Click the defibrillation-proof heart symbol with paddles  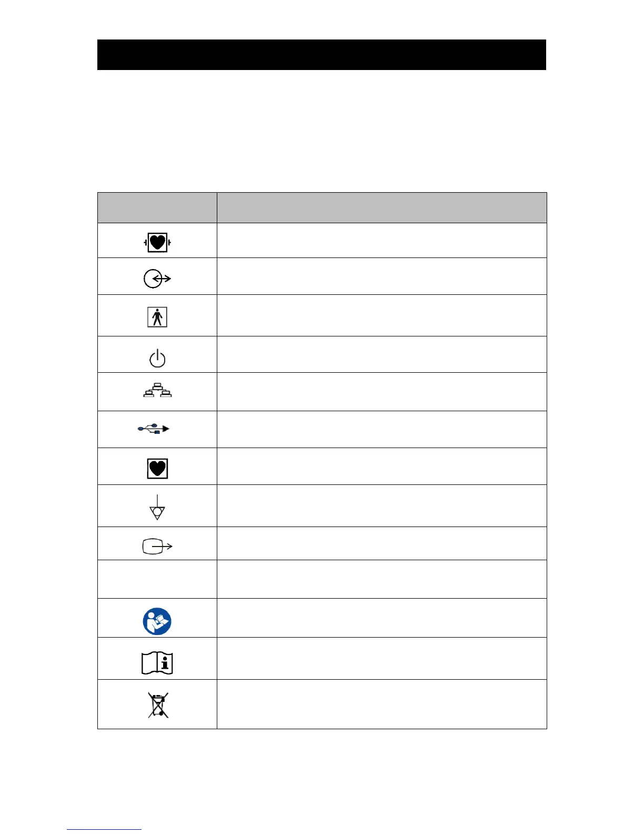(157, 243)
